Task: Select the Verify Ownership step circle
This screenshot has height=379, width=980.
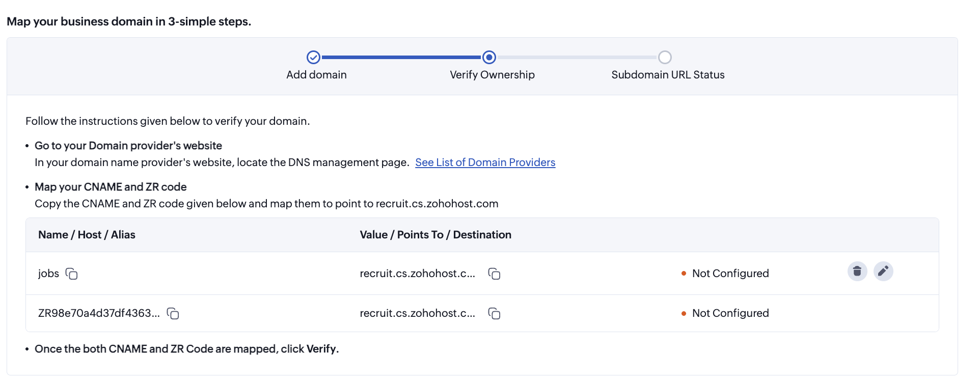Action: (x=489, y=57)
